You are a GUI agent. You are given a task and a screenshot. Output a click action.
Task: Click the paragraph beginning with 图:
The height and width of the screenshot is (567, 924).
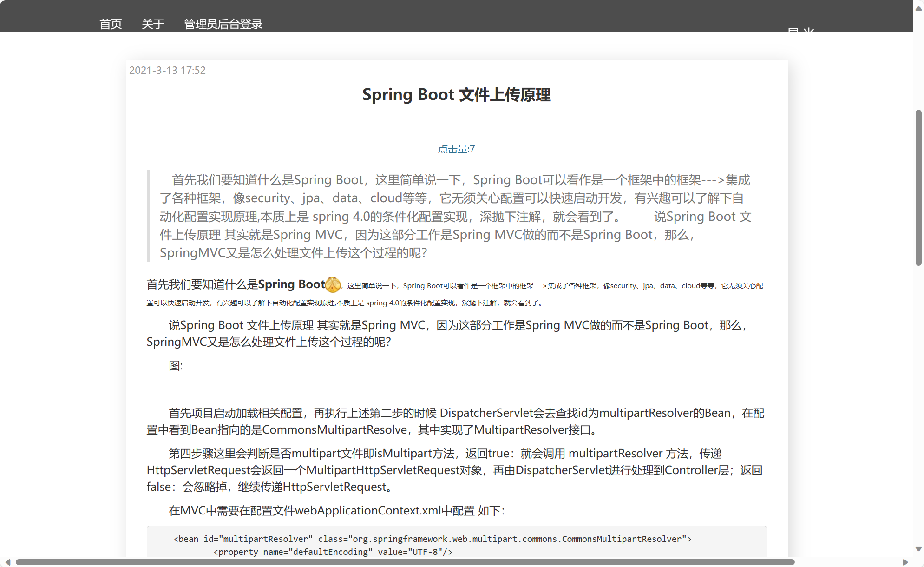pos(174,366)
